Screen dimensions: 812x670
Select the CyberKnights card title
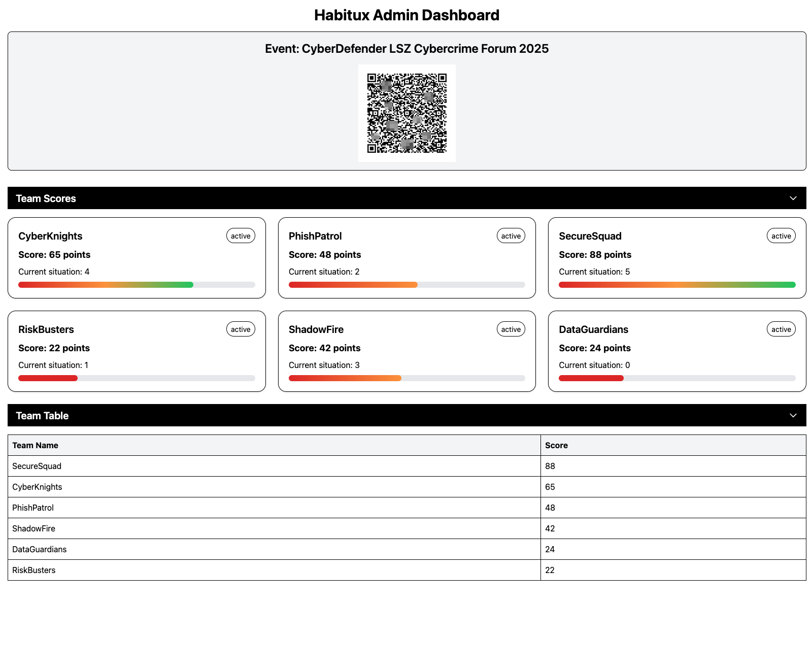[50, 236]
